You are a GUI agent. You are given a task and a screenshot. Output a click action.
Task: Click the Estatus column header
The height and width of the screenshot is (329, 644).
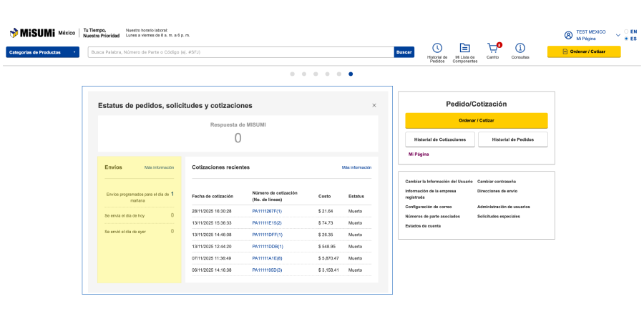[356, 197]
